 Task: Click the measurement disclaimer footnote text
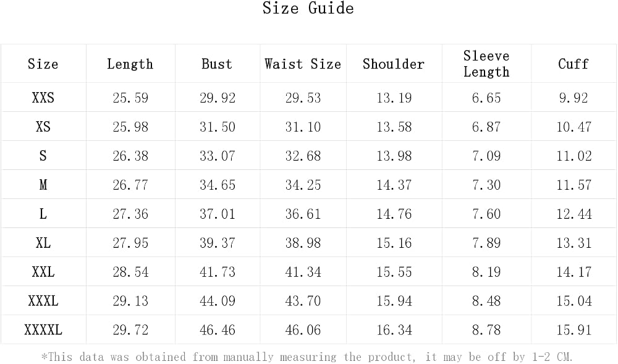(x=307, y=357)
